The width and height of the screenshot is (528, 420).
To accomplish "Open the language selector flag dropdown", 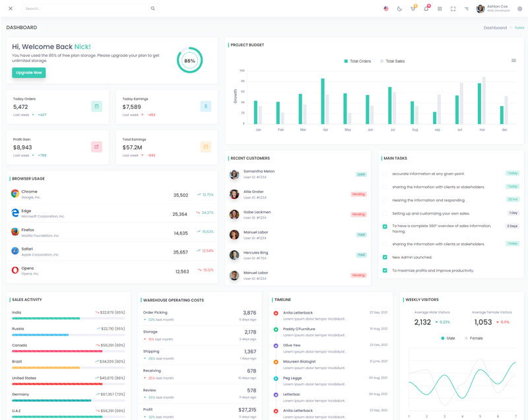I will [386, 9].
